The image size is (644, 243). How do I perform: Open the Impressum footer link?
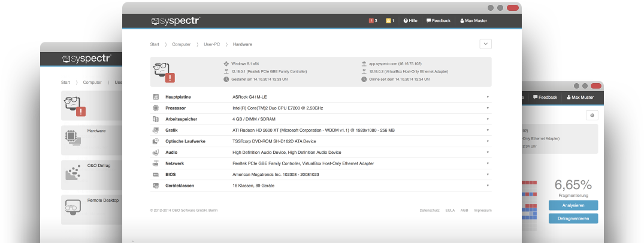point(482,211)
